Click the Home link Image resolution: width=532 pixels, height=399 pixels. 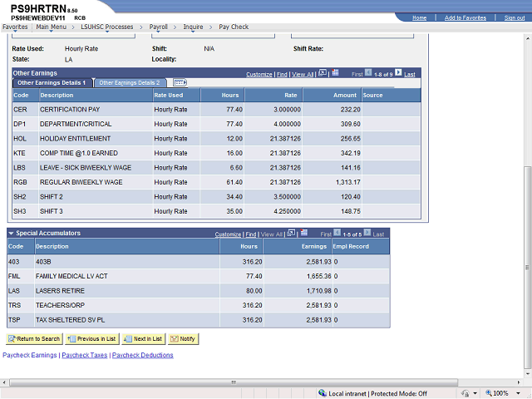click(419, 17)
